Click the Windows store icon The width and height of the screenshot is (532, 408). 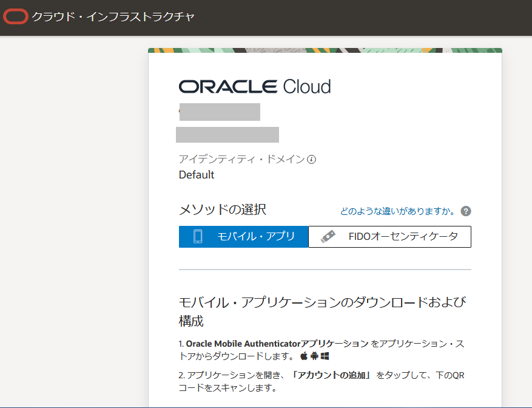(x=325, y=356)
